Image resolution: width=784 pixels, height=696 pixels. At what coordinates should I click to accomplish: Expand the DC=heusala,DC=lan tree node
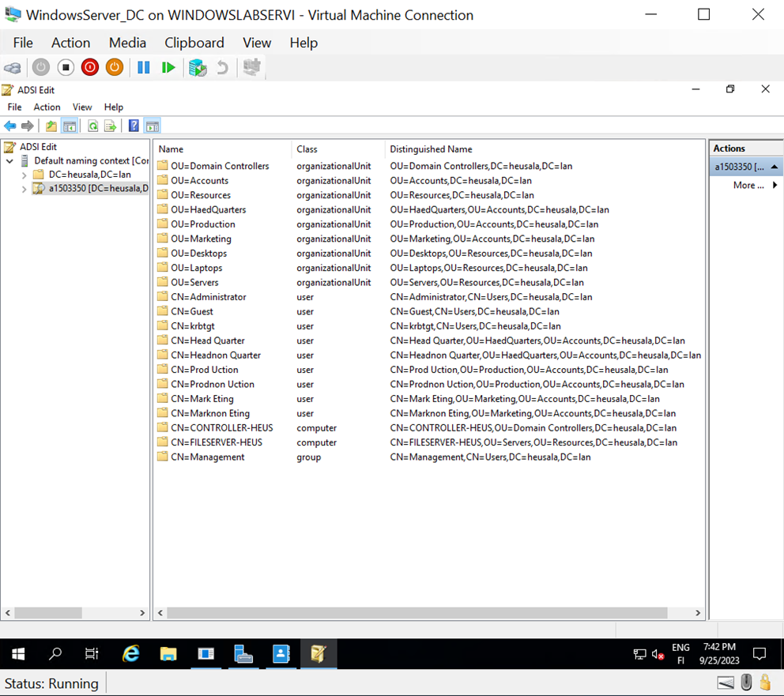click(x=24, y=174)
